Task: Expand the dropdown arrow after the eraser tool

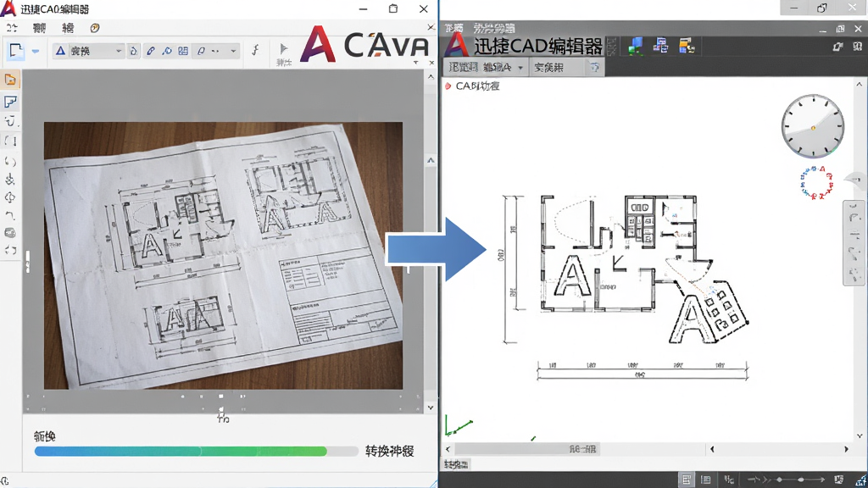Action: coord(233,51)
